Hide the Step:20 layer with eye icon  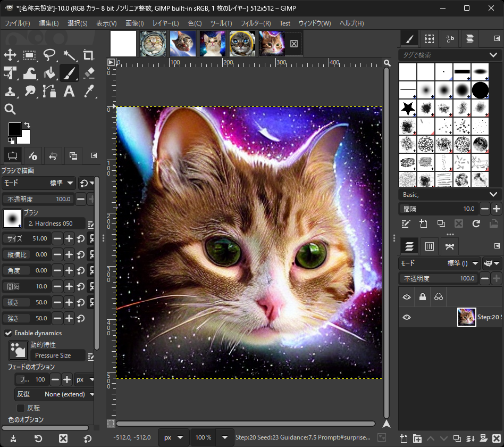pyautogui.click(x=407, y=317)
